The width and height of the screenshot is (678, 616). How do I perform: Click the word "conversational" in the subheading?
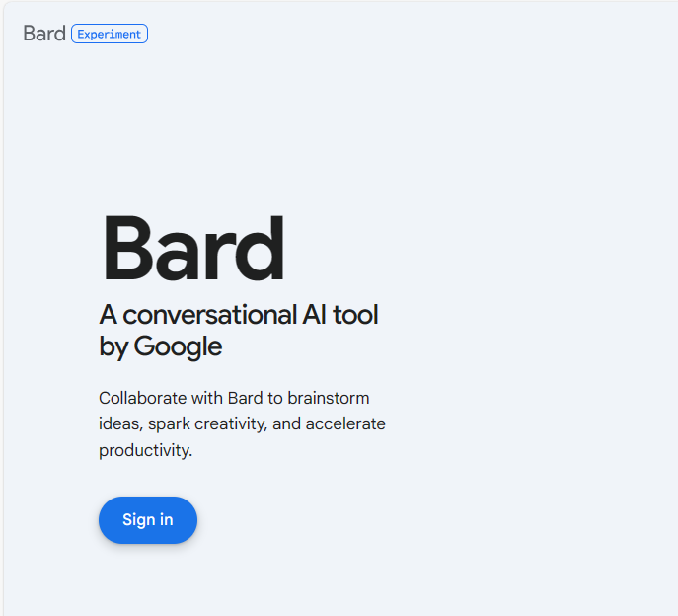point(207,315)
